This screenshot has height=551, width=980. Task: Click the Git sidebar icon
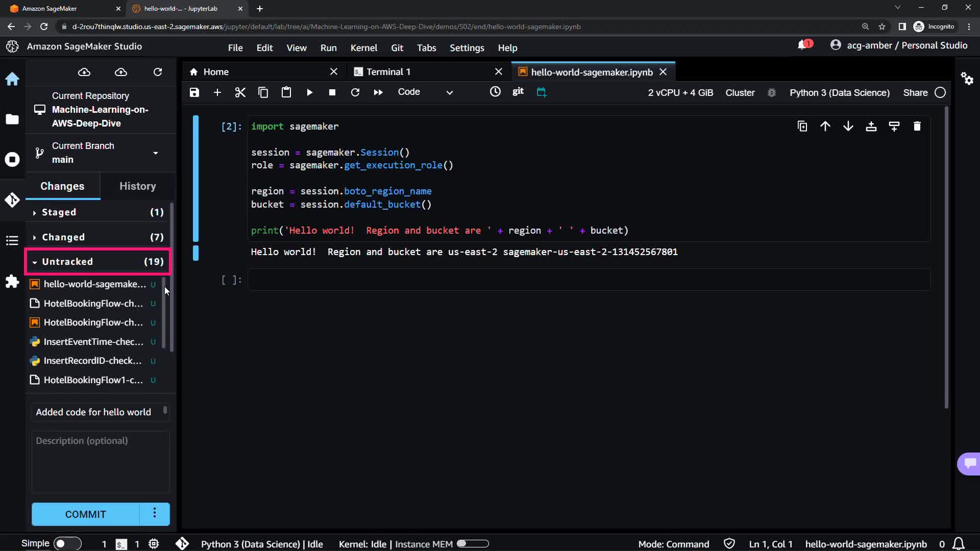[12, 200]
